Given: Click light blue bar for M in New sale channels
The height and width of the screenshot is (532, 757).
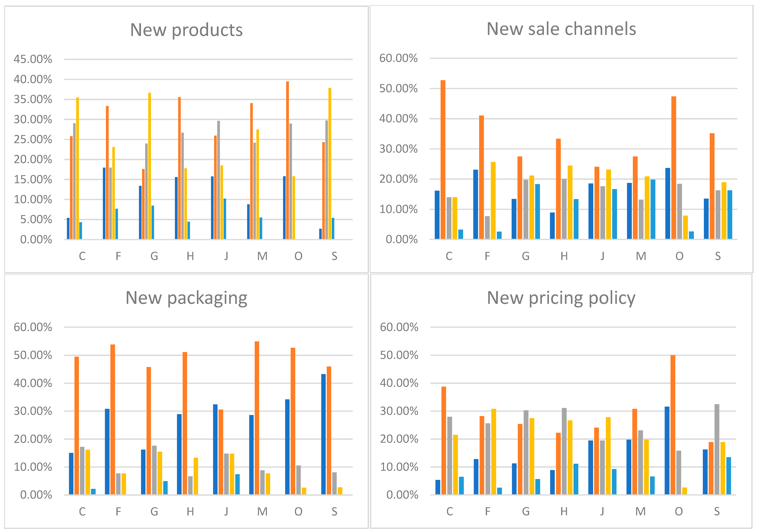Looking at the screenshot, I should click(x=653, y=209).
